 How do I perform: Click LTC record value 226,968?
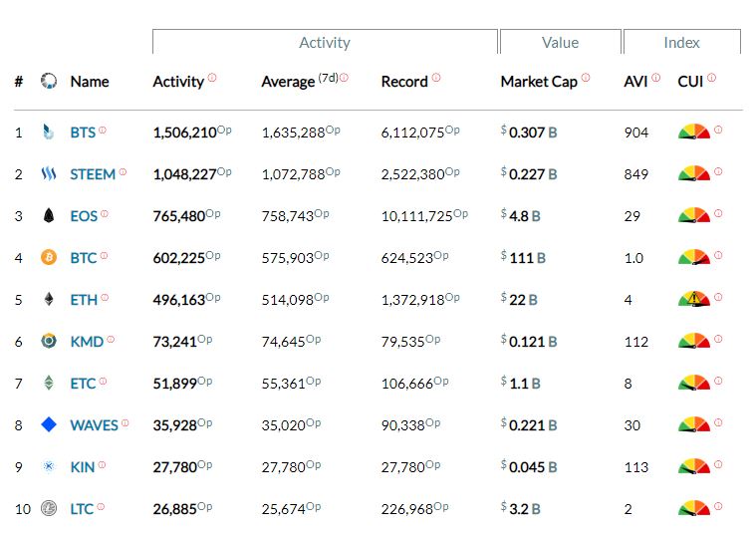click(407, 509)
